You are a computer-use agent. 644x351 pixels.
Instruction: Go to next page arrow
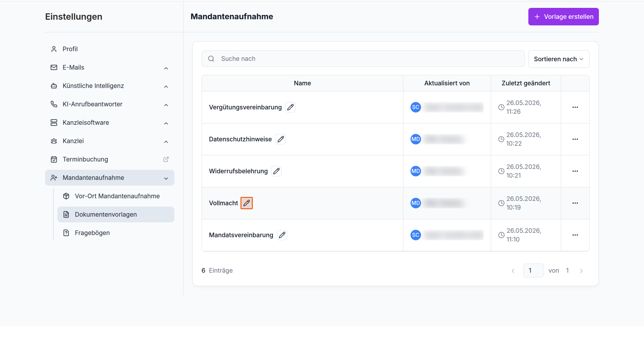(581, 271)
